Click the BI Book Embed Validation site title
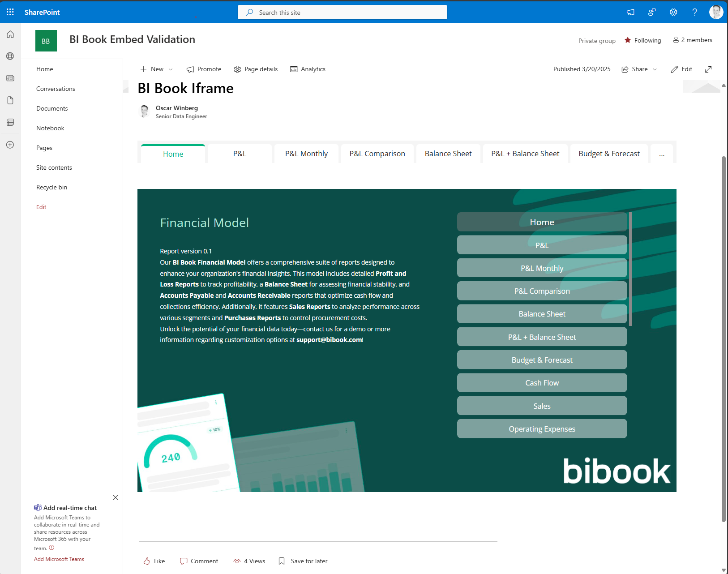Image resolution: width=728 pixels, height=574 pixels. click(132, 39)
